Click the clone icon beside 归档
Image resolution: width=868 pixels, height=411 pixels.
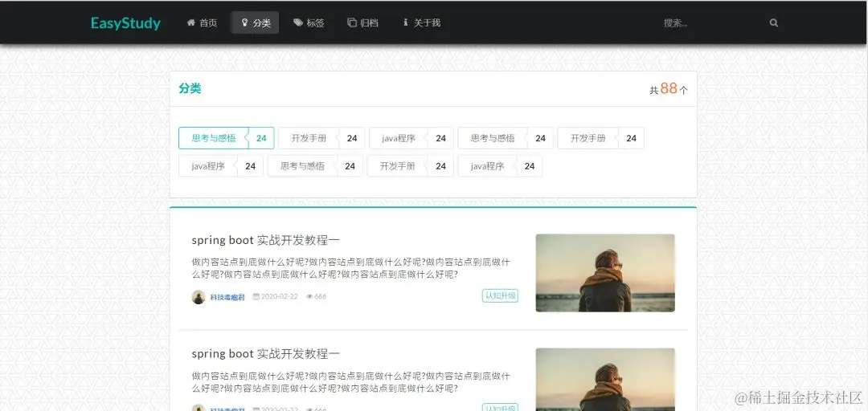click(x=351, y=22)
